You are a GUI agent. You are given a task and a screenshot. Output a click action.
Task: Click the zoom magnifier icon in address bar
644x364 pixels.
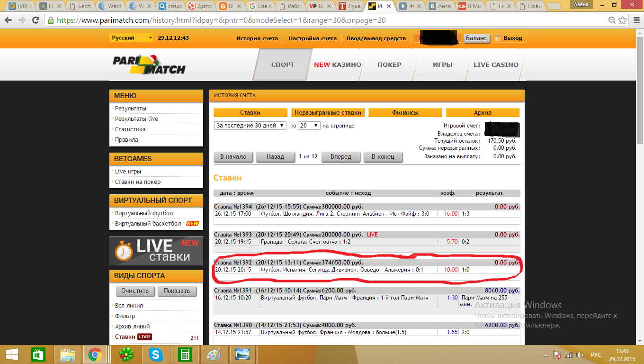[x=612, y=20]
